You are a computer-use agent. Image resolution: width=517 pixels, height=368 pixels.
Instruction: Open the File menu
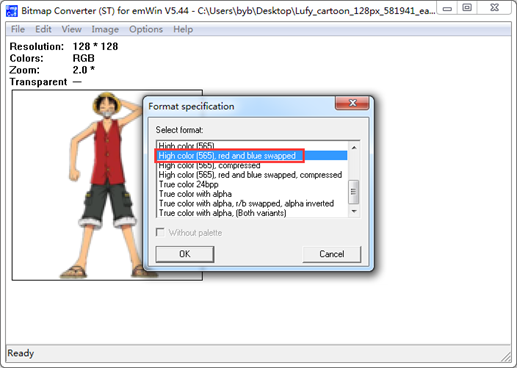pyautogui.click(x=18, y=29)
